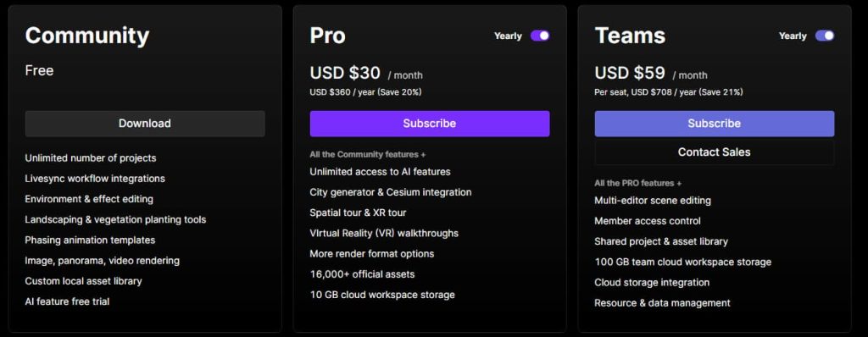Click 'Livesync workflow integrations' feature

[95, 179]
